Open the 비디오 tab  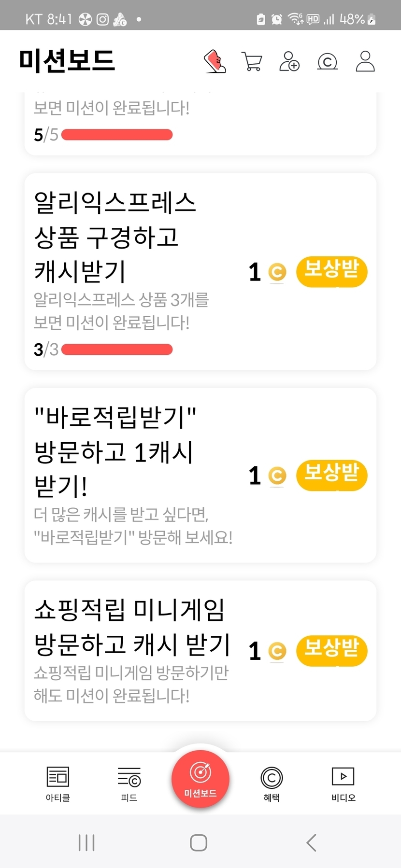[343, 783]
